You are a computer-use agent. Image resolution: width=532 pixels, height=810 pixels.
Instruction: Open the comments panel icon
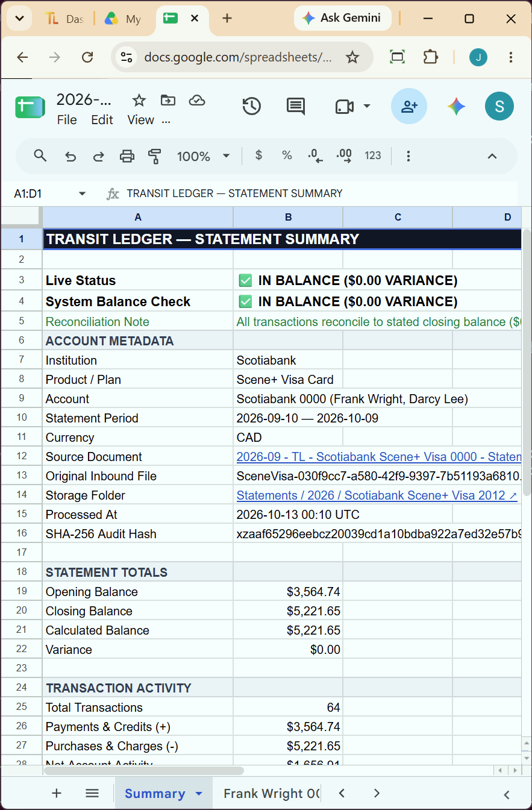click(x=295, y=107)
